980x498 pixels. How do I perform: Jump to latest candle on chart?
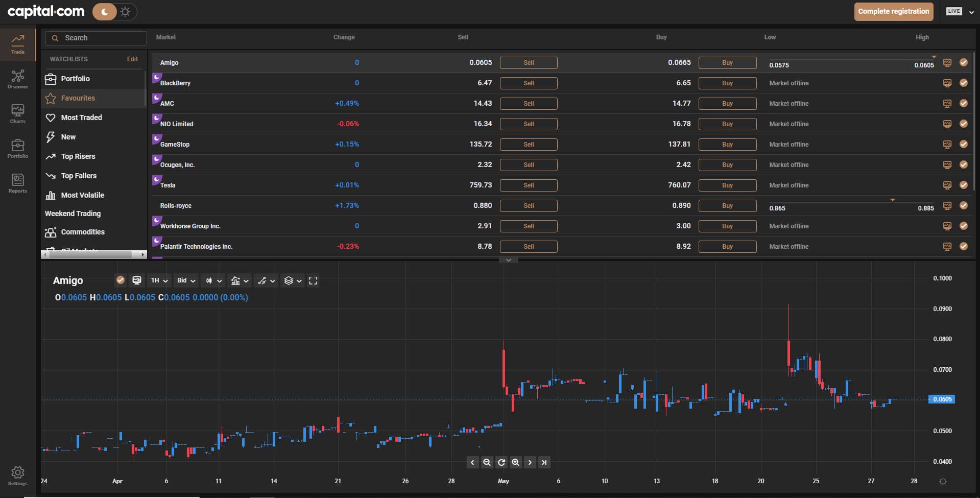[544, 462]
